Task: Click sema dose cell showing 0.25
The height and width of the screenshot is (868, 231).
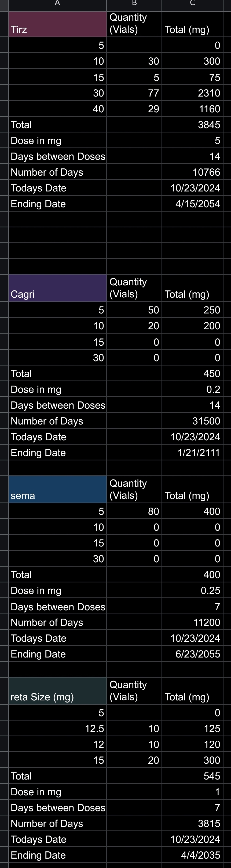Action: pyautogui.click(x=192, y=591)
